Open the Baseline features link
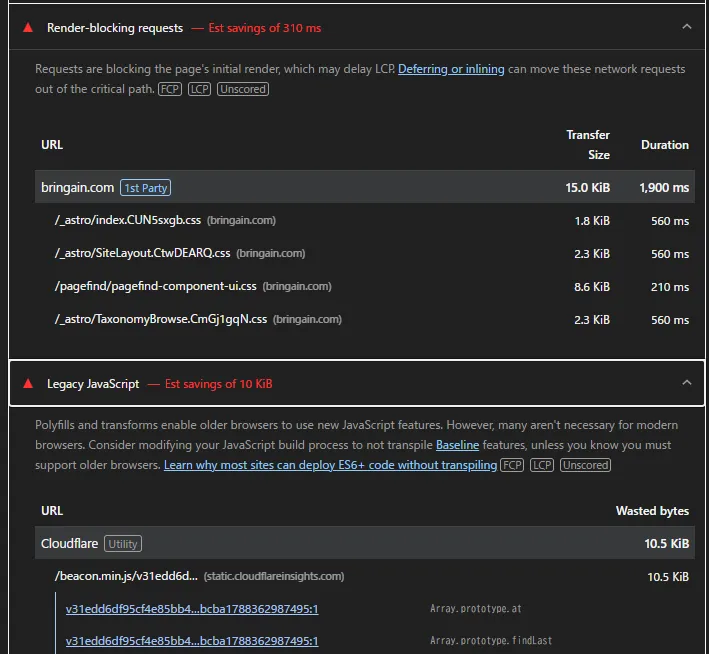Screen dimensions: 709x654 pos(457,445)
